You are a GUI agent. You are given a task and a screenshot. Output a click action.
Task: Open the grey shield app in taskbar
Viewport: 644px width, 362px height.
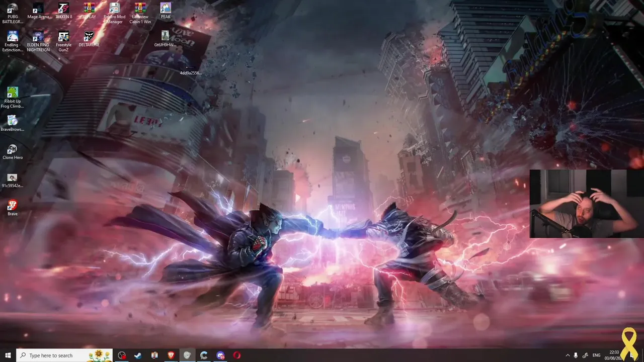click(x=187, y=355)
